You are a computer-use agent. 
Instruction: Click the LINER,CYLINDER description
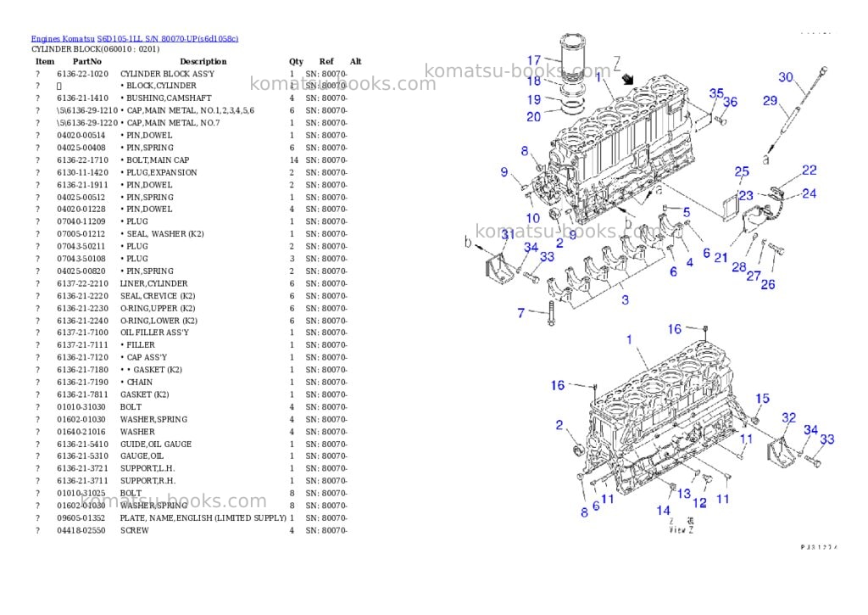(x=154, y=283)
